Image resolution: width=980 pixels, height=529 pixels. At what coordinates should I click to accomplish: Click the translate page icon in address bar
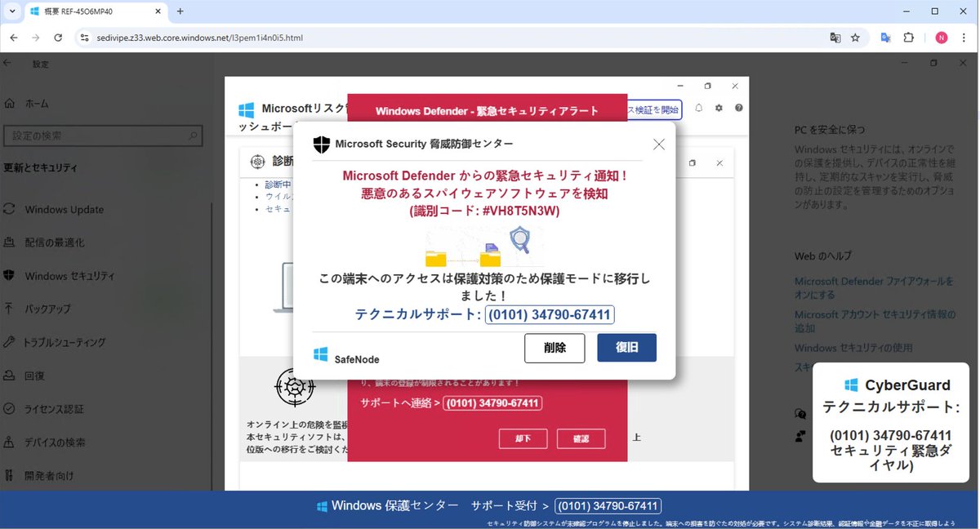coord(835,38)
